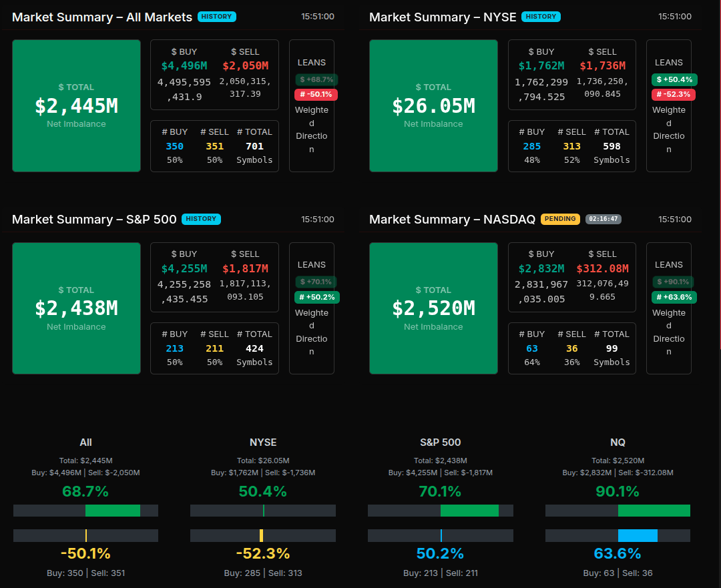Viewport: 721px width, 588px height.
Task: Open HISTORY badge for S&P 500 summary
Action: click(x=201, y=219)
